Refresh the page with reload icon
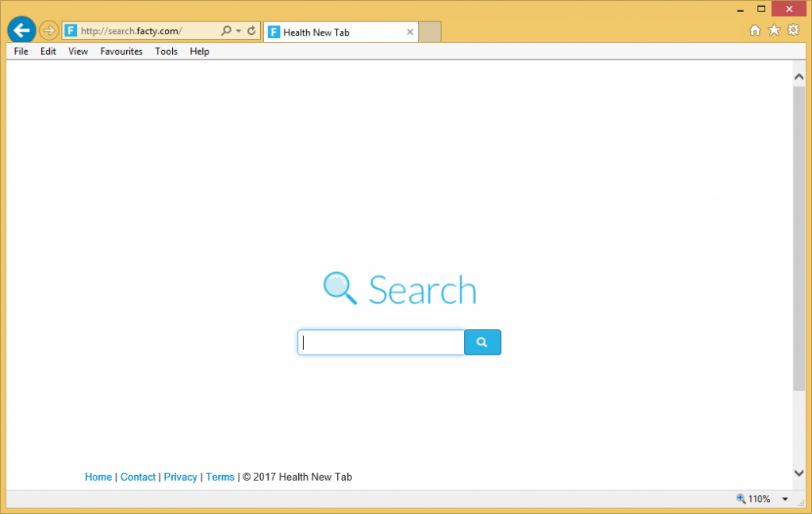 251,31
